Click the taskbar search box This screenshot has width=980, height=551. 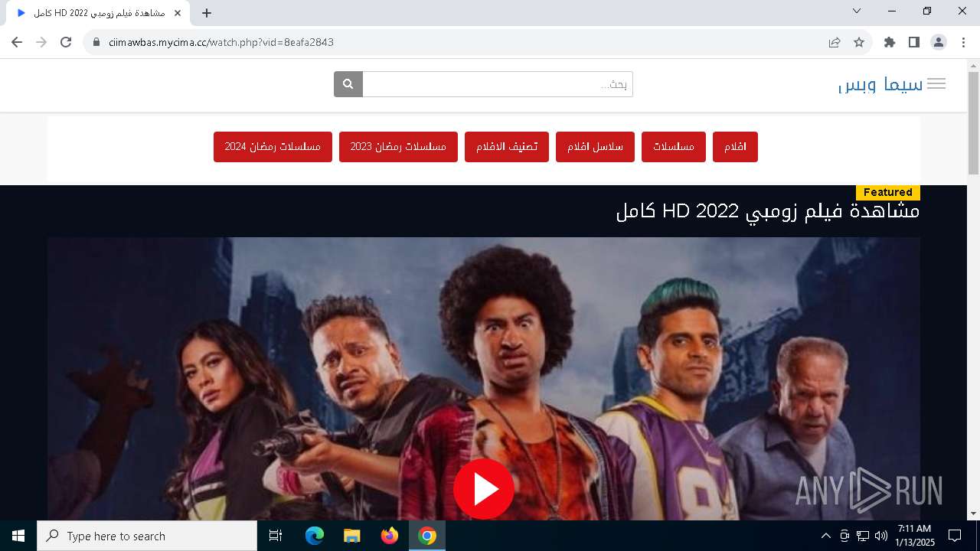pyautogui.click(x=147, y=536)
